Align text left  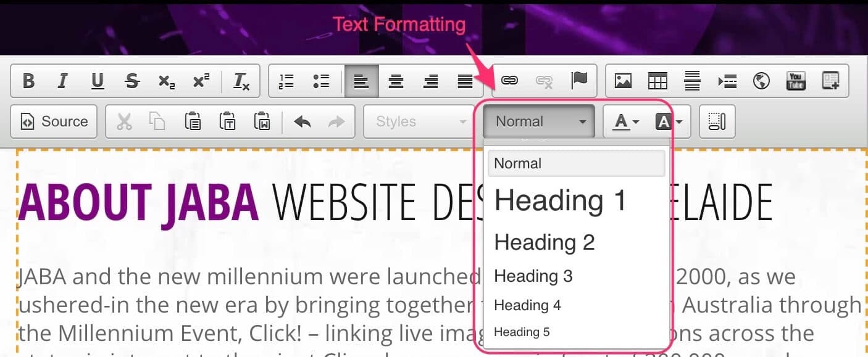(x=361, y=81)
